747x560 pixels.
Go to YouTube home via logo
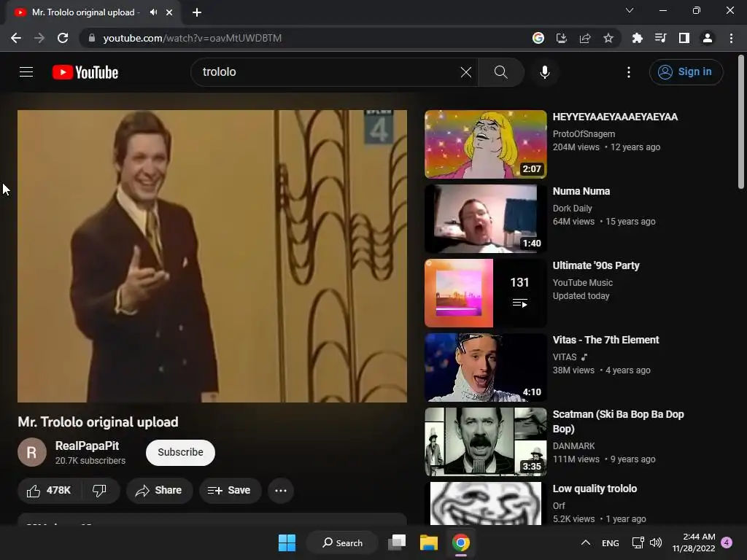pos(85,72)
